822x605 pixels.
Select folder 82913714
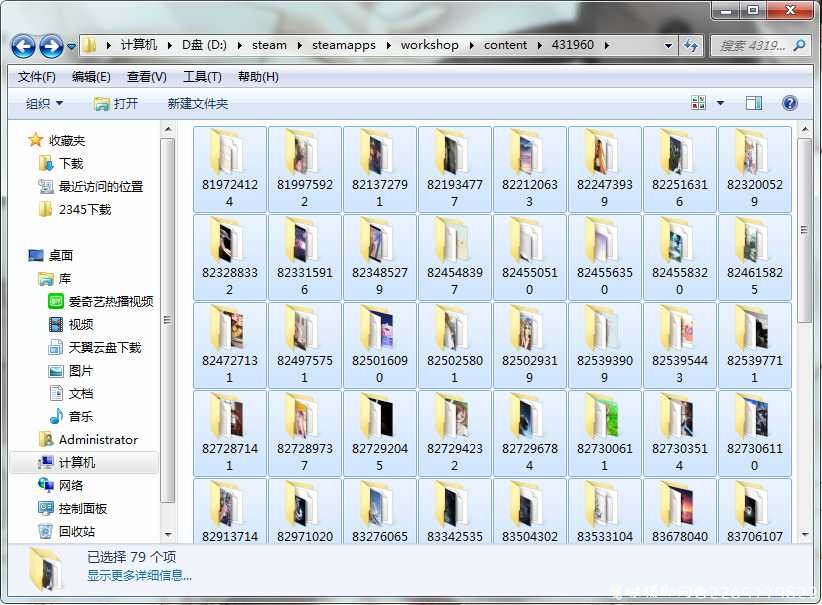(230, 511)
